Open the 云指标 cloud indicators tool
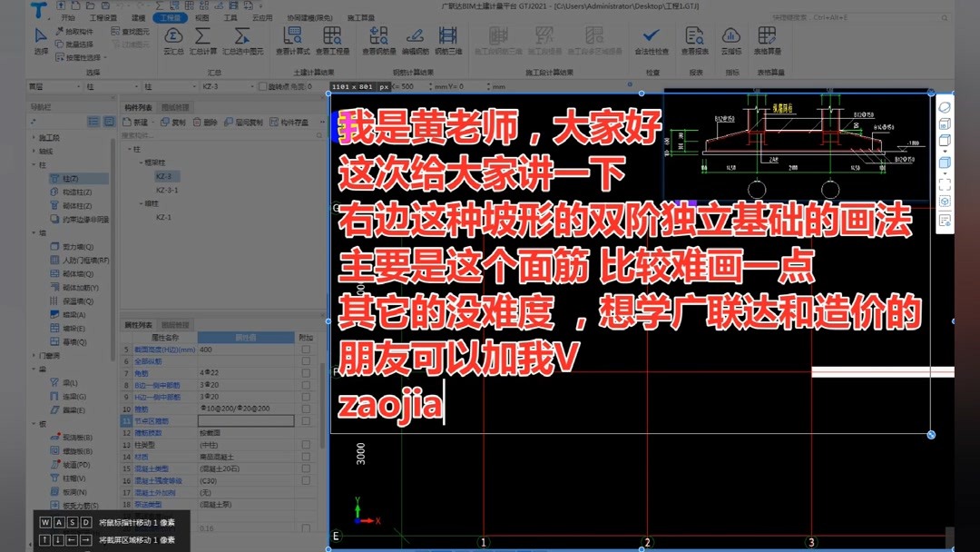 (x=731, y=41)
